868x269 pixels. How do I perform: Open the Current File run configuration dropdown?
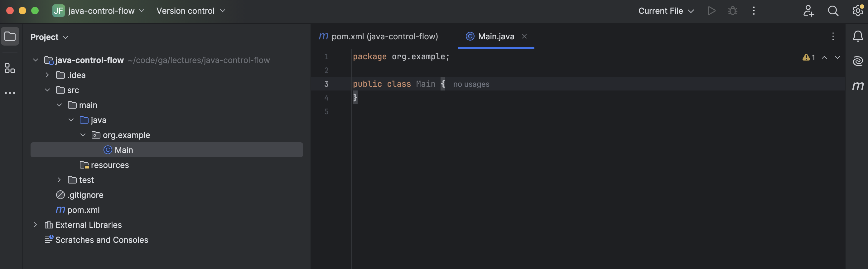click(x=666, y=11)
